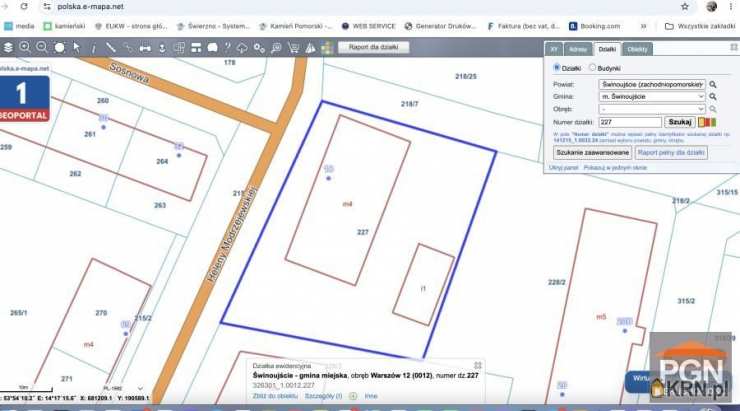Image resolution: width=740 pixels, height=411 pixels.
Task: Expand the Obręb dropdown
Action: point(652,109)
